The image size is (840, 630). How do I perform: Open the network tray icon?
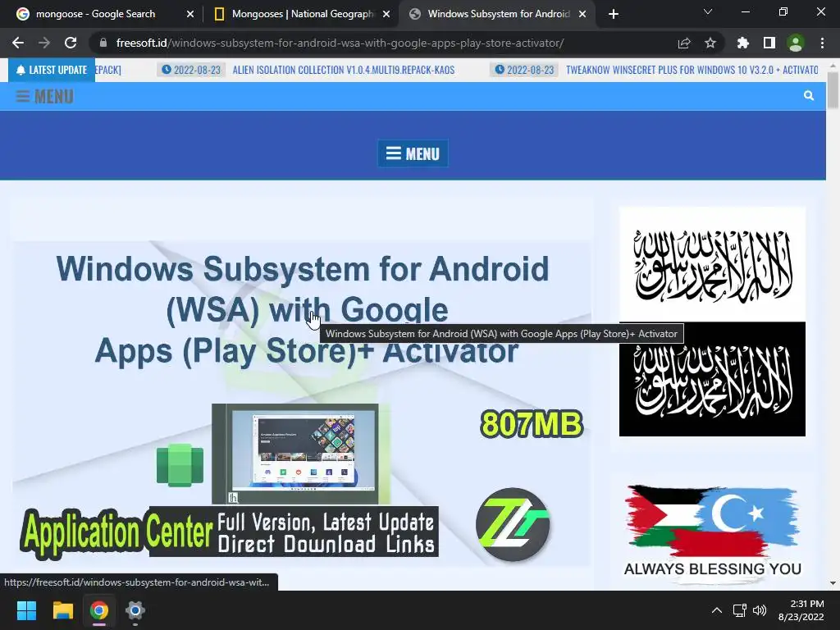click(740, 610)
